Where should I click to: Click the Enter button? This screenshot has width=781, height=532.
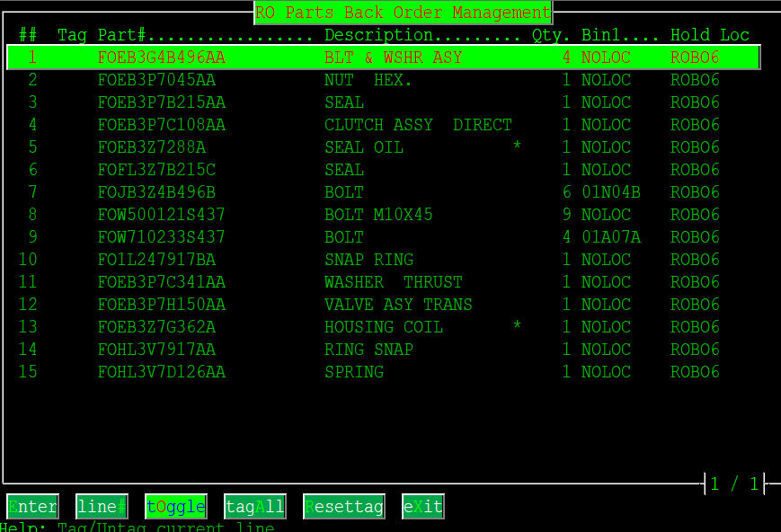(x=33, y=507)
